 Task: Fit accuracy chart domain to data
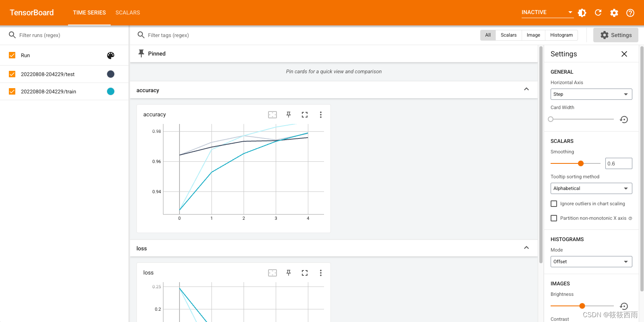[x=272, y=115]
